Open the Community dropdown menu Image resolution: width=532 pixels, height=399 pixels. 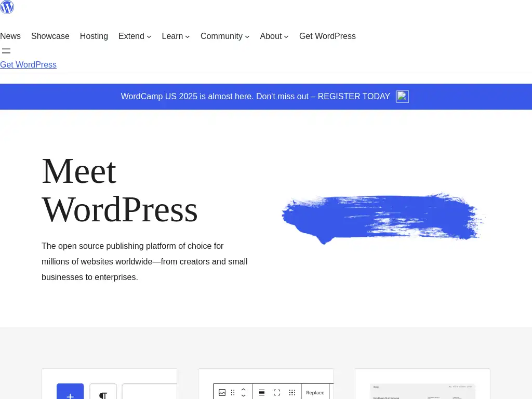click(225, 36)
